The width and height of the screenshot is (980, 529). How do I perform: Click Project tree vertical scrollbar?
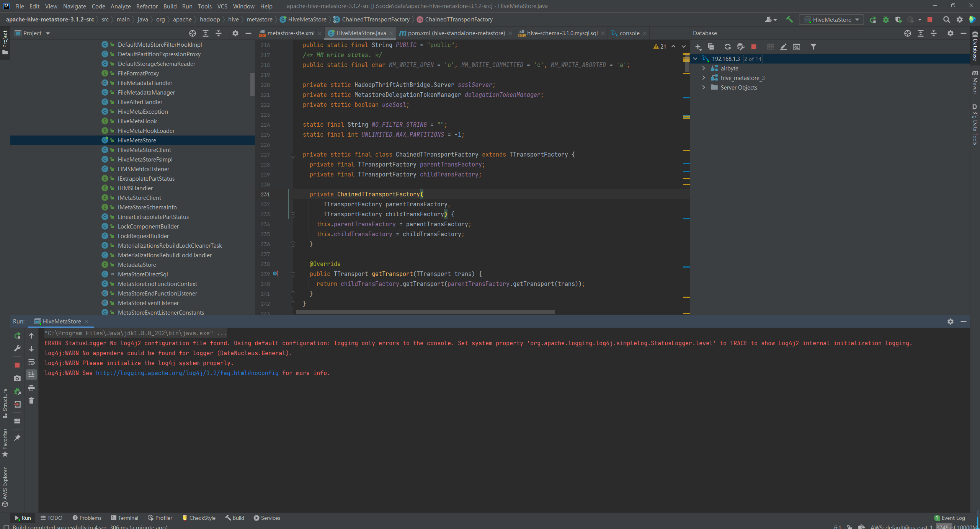tap(252, 84)
